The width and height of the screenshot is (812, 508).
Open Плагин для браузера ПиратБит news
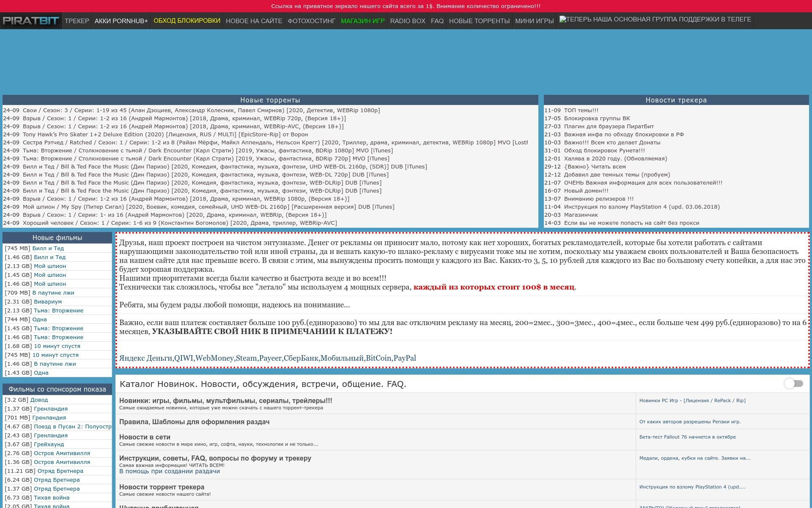(x=609, y=126)
